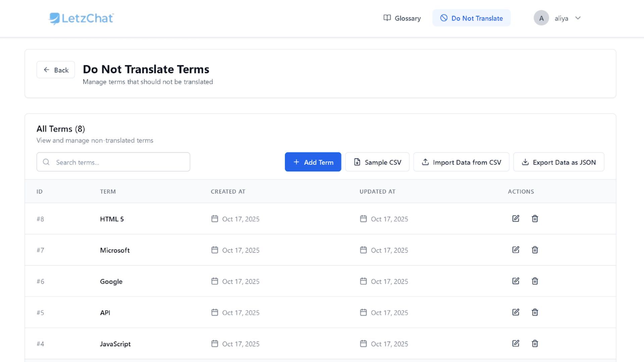
Task: Expand the aliya user menu chevron
Action: coord(578,18)
